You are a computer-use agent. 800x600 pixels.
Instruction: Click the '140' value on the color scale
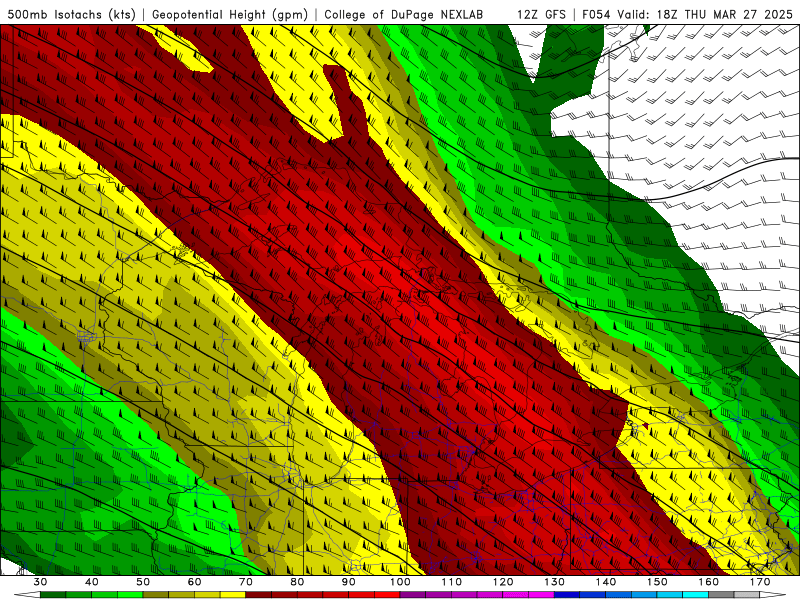pos(606,582)
